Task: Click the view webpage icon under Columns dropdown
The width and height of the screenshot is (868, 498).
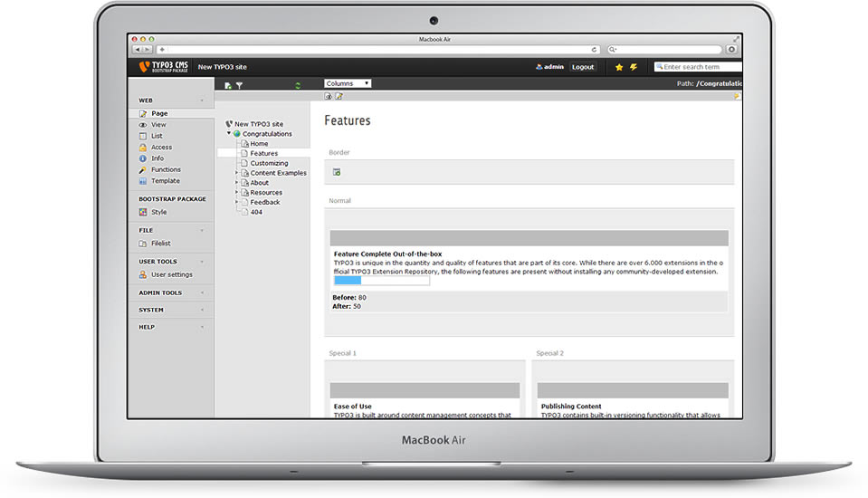Action: (329, 96)
